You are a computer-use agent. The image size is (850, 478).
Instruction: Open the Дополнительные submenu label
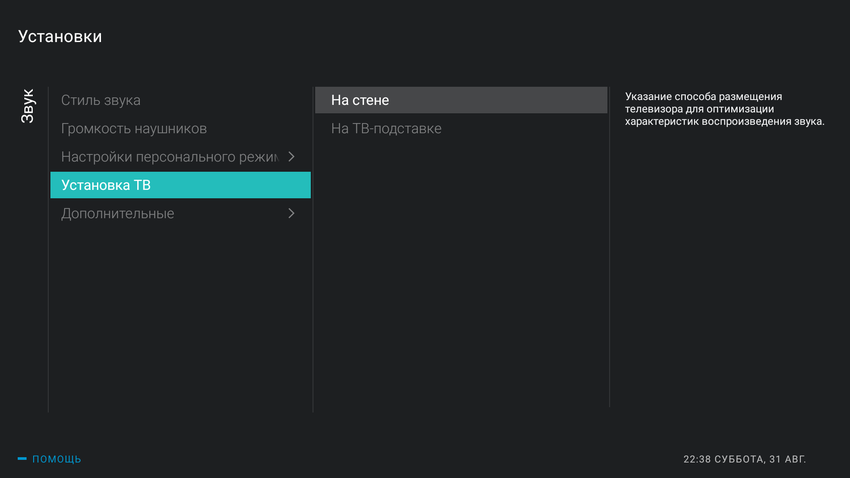(x=118, y=214)
